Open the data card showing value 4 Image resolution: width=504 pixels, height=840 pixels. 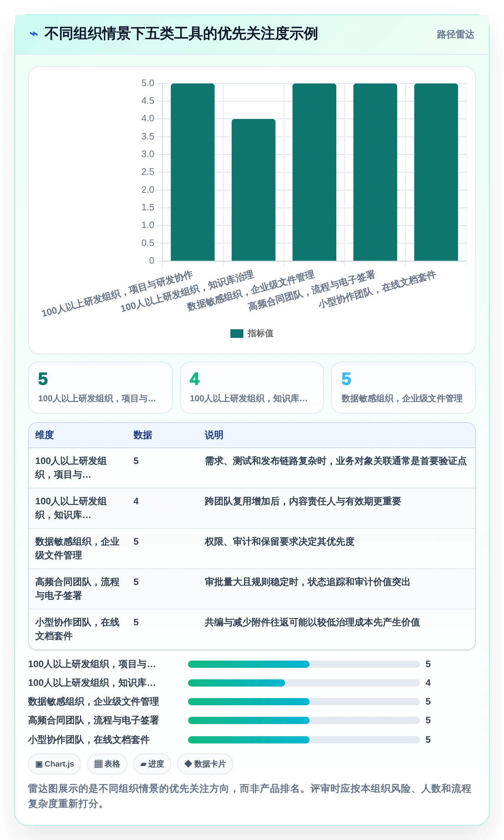pos(252,388)
